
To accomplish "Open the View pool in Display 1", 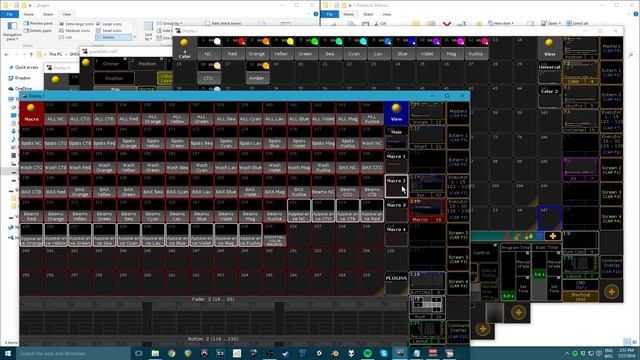I will coord(396,113).
